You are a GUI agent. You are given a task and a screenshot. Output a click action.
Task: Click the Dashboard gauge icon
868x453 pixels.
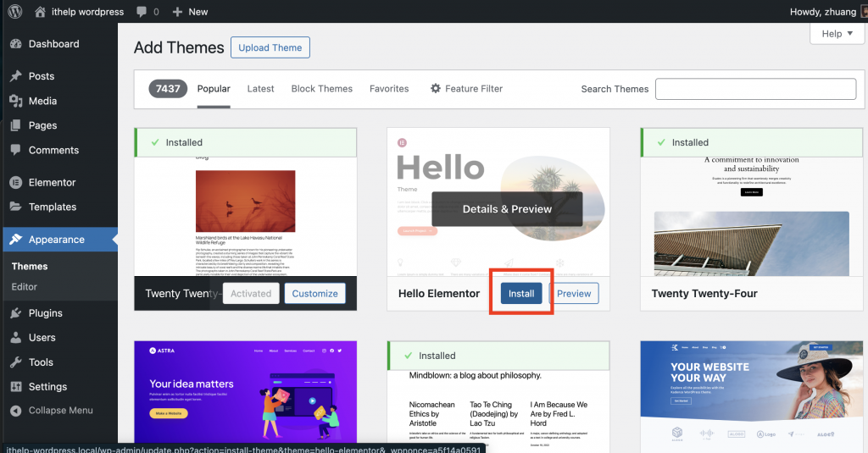[16, 44]
